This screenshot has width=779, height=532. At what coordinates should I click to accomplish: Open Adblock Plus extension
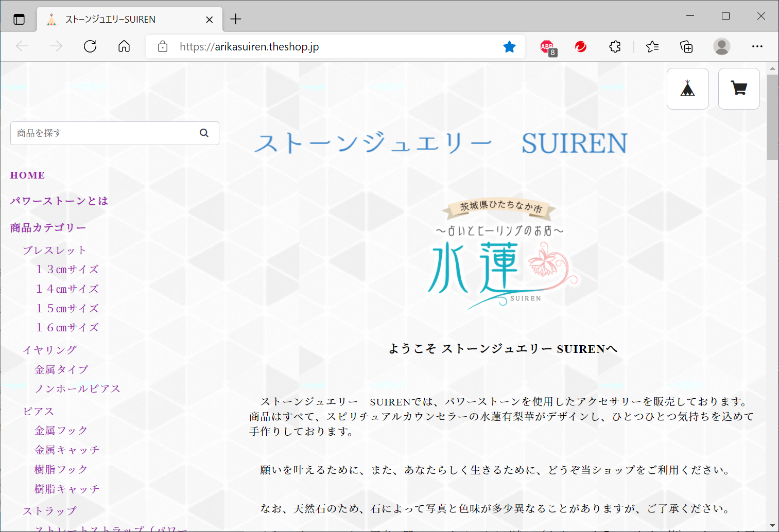(x=548, y=47)
